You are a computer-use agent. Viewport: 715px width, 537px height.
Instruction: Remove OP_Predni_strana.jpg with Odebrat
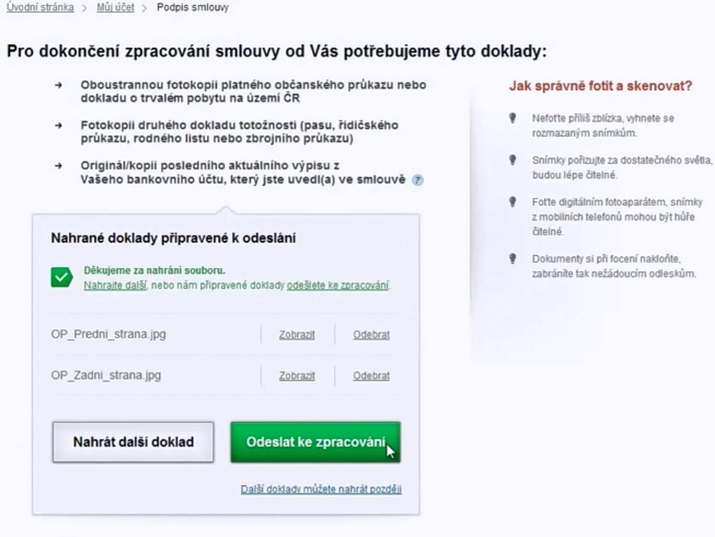pyautogui.click(x=371, y=335)
